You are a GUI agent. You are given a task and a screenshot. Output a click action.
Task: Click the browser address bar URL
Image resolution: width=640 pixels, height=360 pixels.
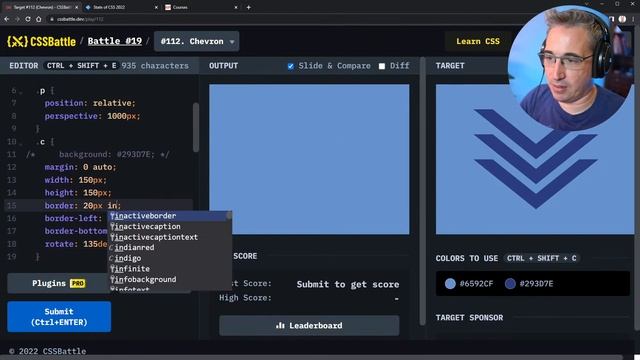(x=80, y=19)
